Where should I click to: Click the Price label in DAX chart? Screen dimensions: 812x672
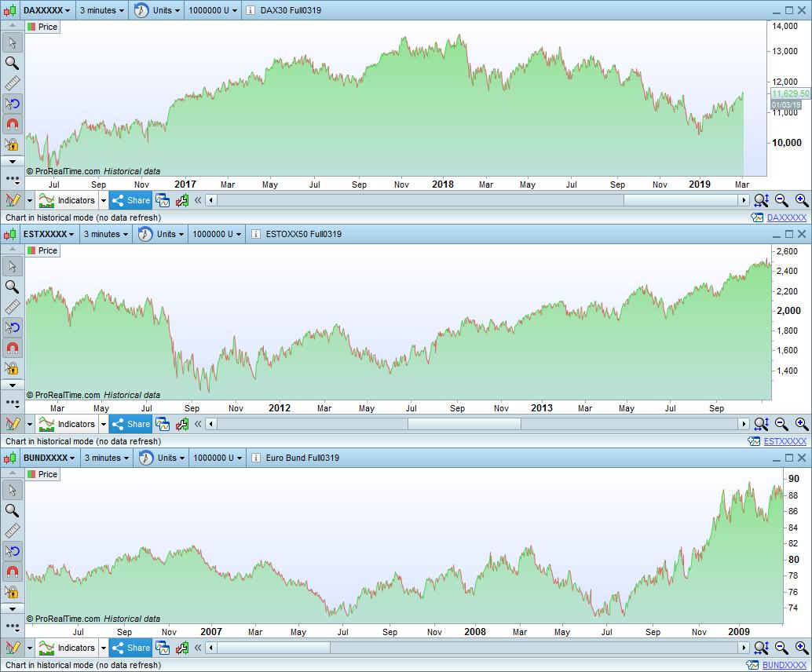click(42, 27)
